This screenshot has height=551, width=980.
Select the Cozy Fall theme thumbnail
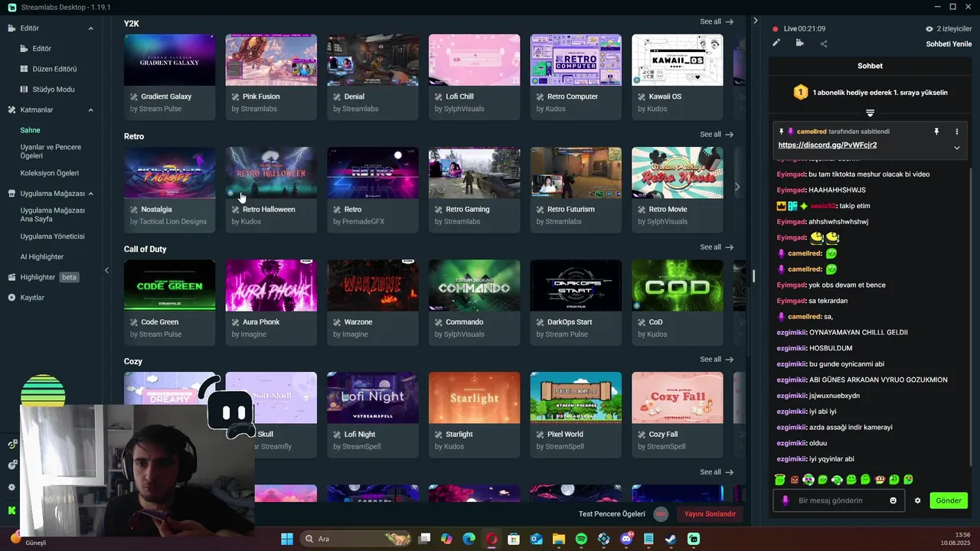pyautogui.click(x=677, y=397)
